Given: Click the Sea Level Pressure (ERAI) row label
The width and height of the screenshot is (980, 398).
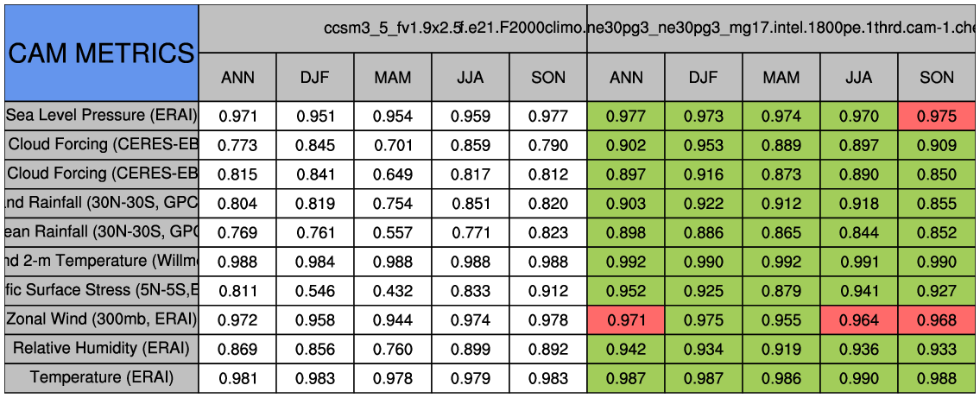Looking at the screenshot, I should (x=101, y=115).
